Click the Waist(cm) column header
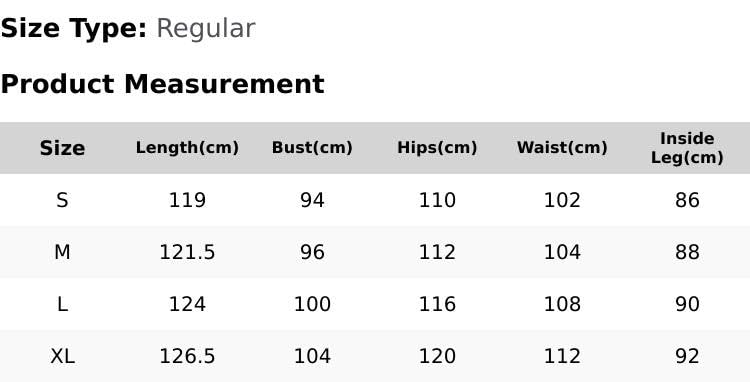The width and height of the screenshot is (750, 382). [x=562, y=148]
